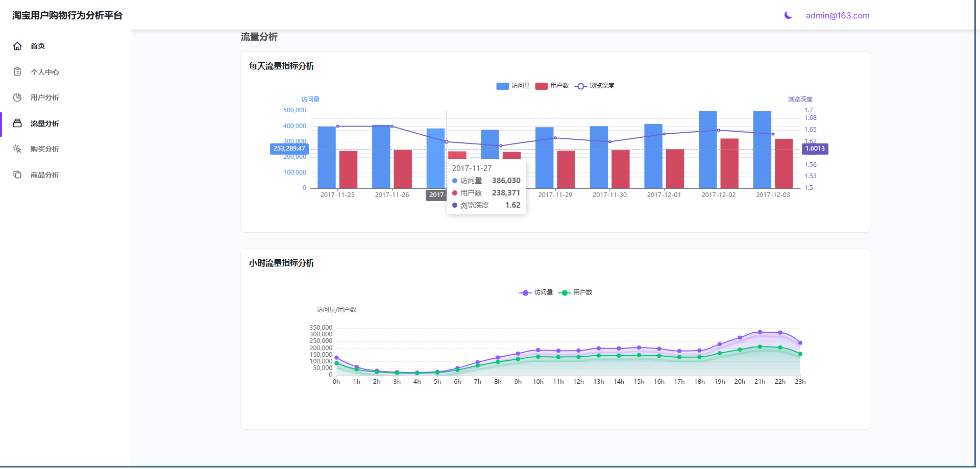Click the platform title 淘宝用户购物行为分析平台
This screenshot has width=980, height=469.
click(67, 15)
